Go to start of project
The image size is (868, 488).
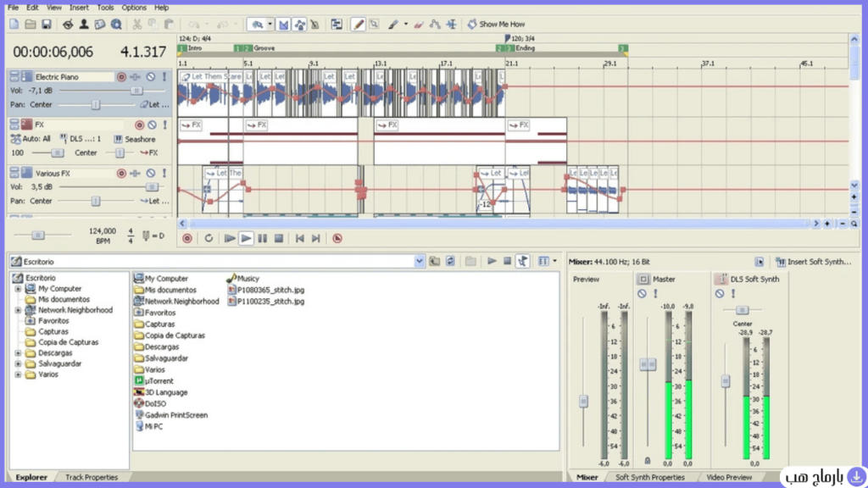(299, 238)
